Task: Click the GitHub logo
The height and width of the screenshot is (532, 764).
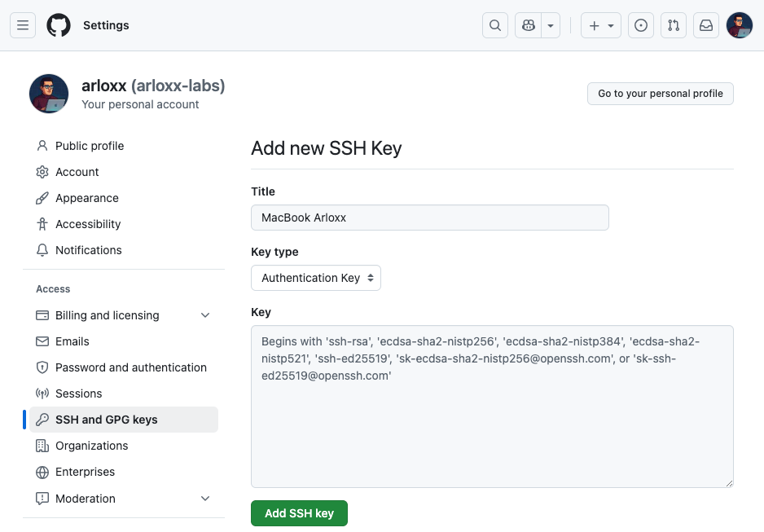Action: [59, 25]
